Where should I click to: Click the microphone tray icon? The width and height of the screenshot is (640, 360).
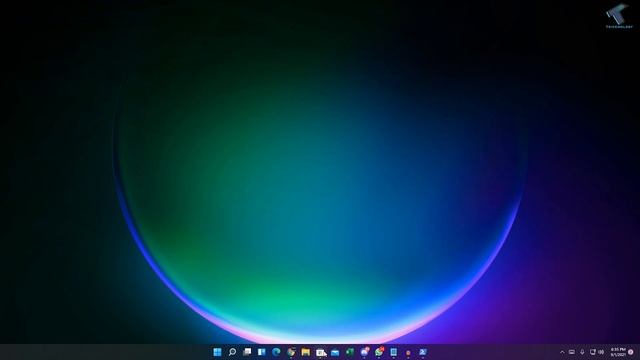[582, 352]
